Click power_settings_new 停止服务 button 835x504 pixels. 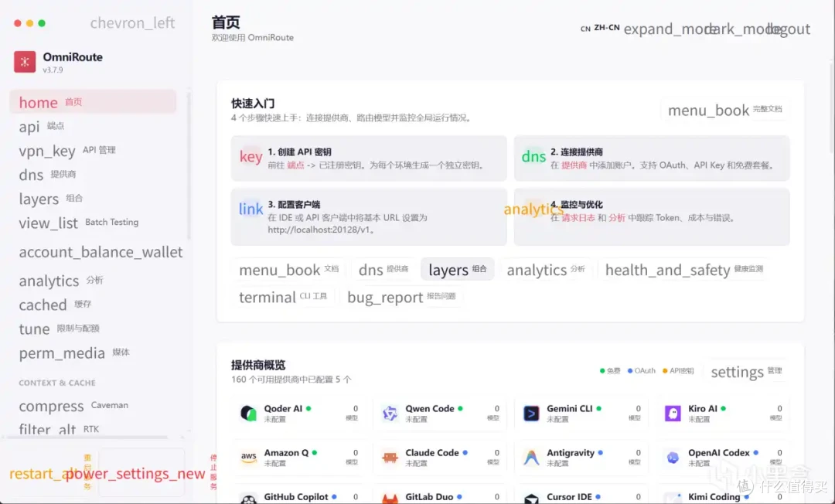(141, 472)
